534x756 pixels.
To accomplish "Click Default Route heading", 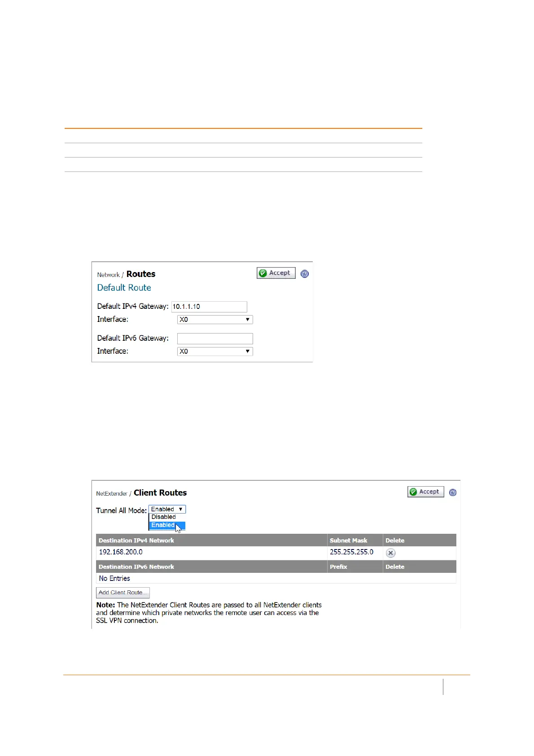I will pos(124,288).
